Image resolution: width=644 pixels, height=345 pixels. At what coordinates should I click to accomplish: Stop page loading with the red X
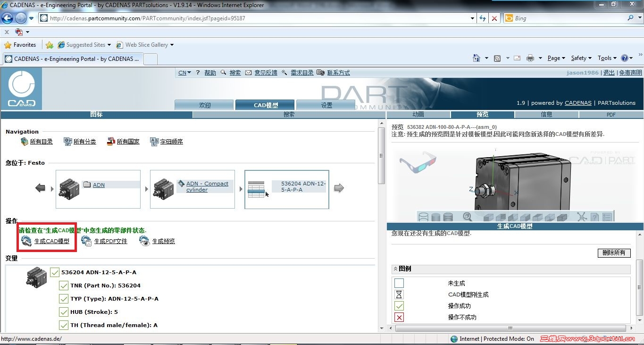click(x=494, y=18)
